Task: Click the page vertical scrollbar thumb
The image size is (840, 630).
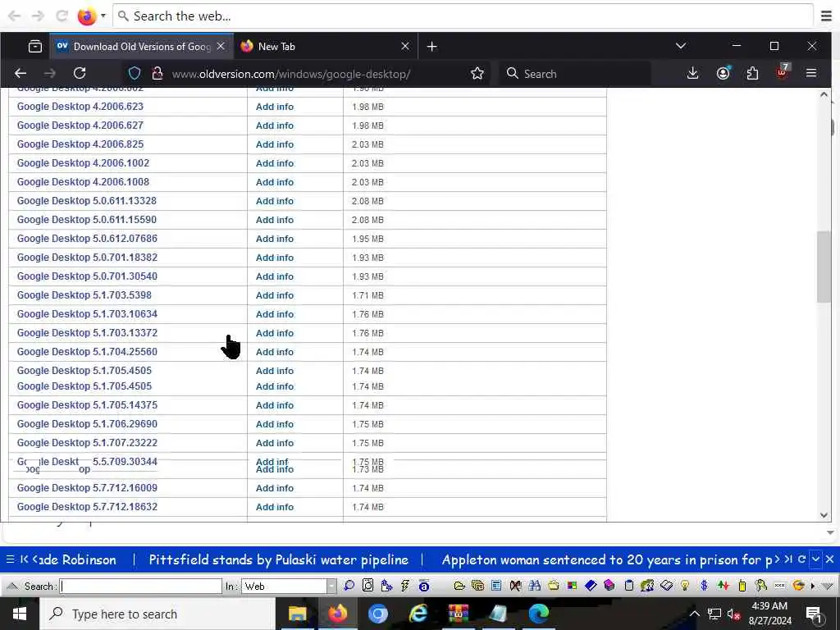Action: point(824,267)
